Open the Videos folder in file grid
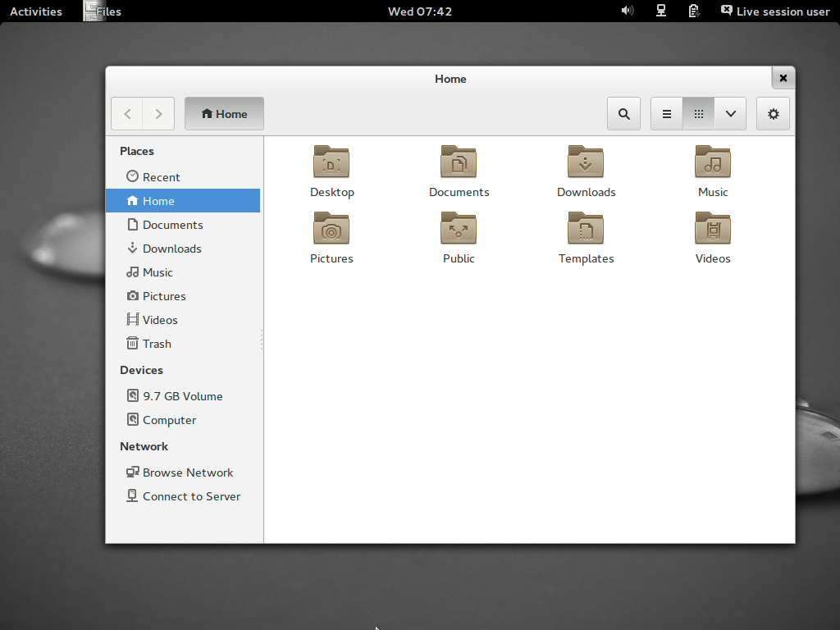 pos(713,228)
